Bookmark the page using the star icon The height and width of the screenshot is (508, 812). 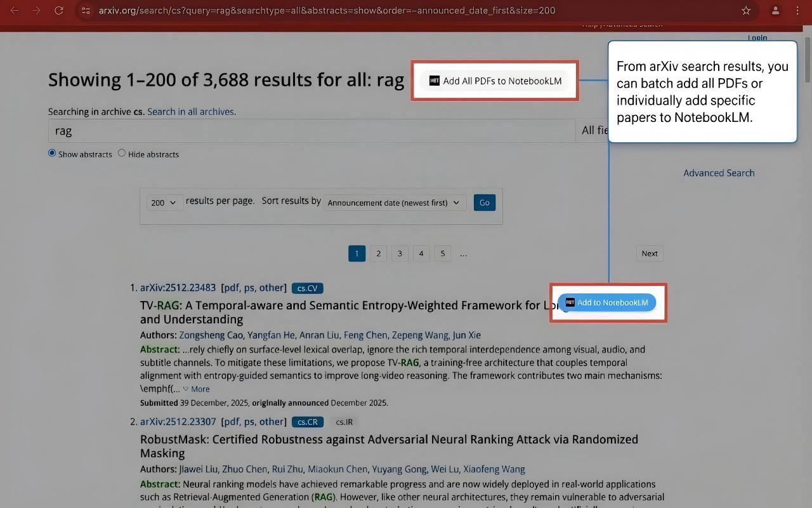coord(746,10)
